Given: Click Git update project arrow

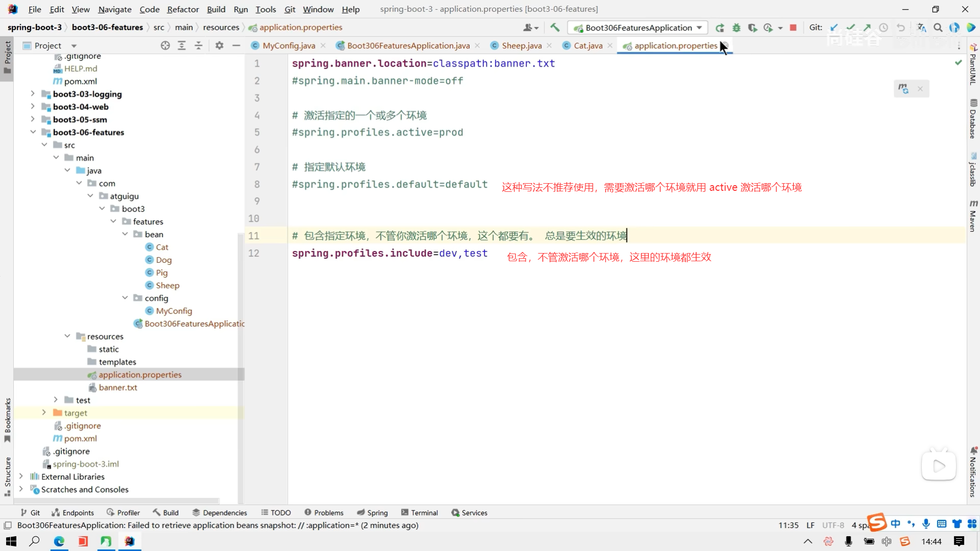Looking at the screenshot, I should (834, 28).
